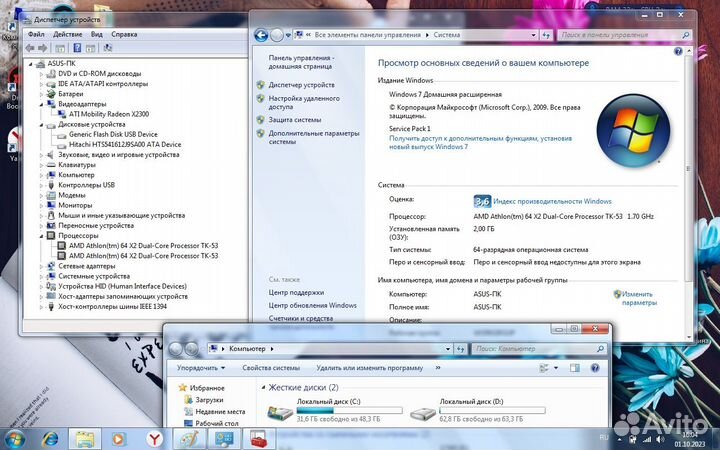
Task: Select Локальный диск (D:) drive
Action: (478, 410)
